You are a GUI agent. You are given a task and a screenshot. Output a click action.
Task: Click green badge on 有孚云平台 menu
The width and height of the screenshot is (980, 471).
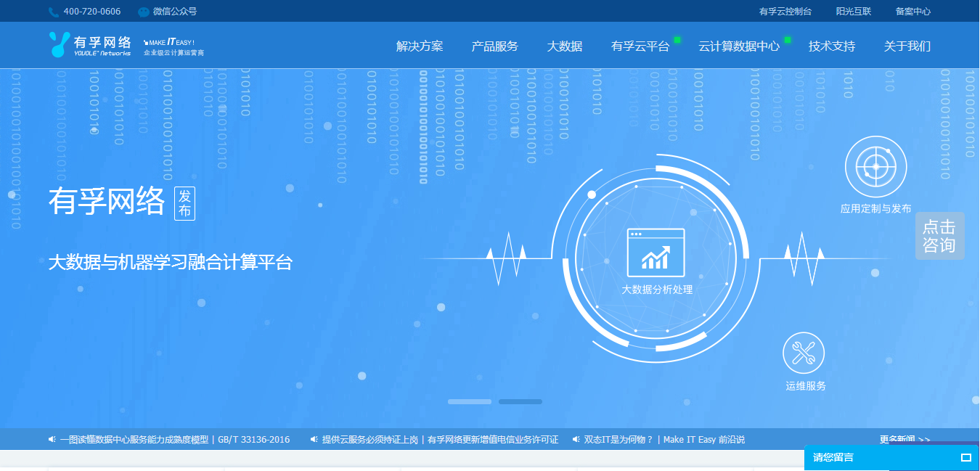[677, 39]
